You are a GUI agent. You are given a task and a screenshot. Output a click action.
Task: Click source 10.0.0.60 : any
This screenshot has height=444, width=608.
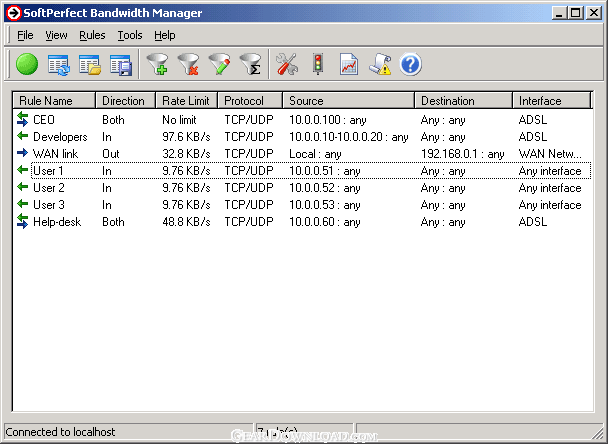[325, 222]
